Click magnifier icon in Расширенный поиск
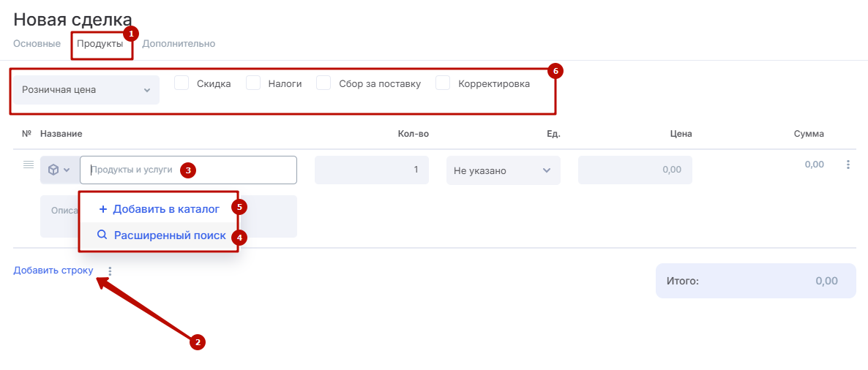 point(102,235)
